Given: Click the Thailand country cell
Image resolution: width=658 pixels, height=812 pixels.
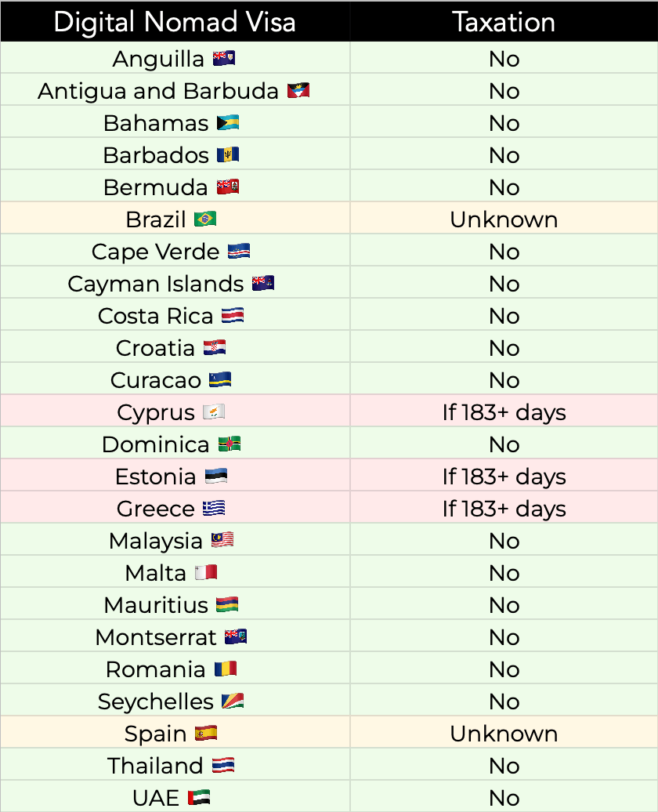Looking at the screenshot, I should [x=175, y=765].
